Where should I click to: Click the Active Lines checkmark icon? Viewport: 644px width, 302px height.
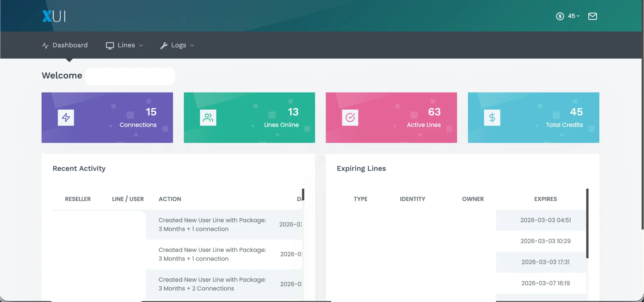coord(350,118)
